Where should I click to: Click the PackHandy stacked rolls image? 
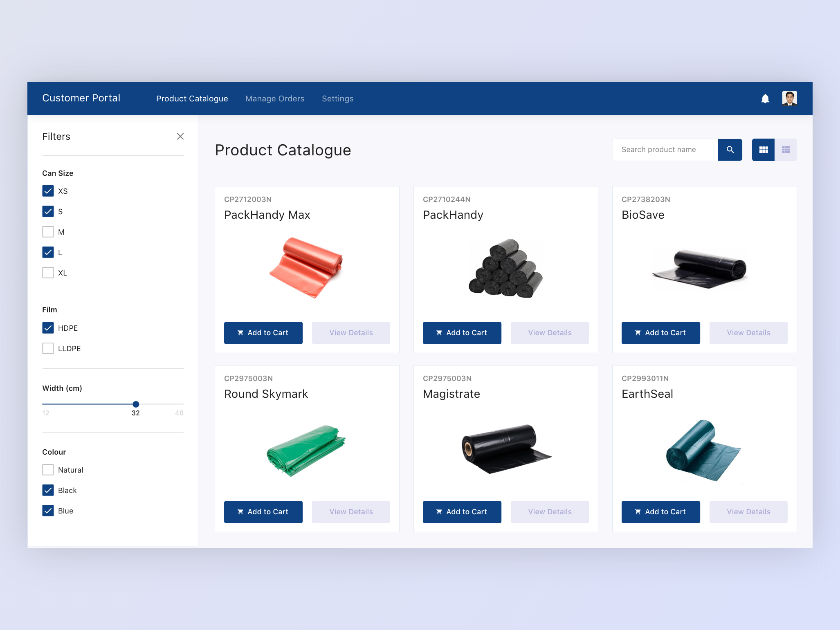(x=506, y=269)
